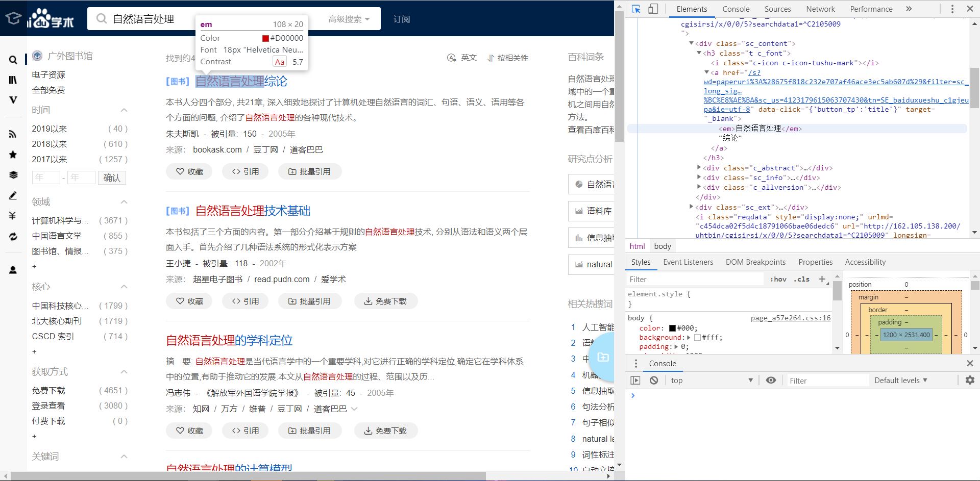Open the user profile sidebar icon
Image resolution: width=980 pixels, height=481 pixels.
(13, 270)
